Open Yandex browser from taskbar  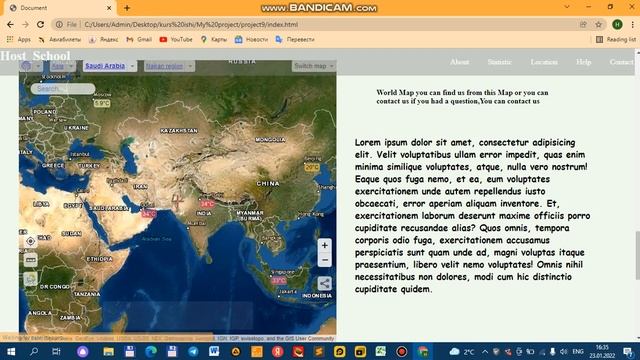278,351
